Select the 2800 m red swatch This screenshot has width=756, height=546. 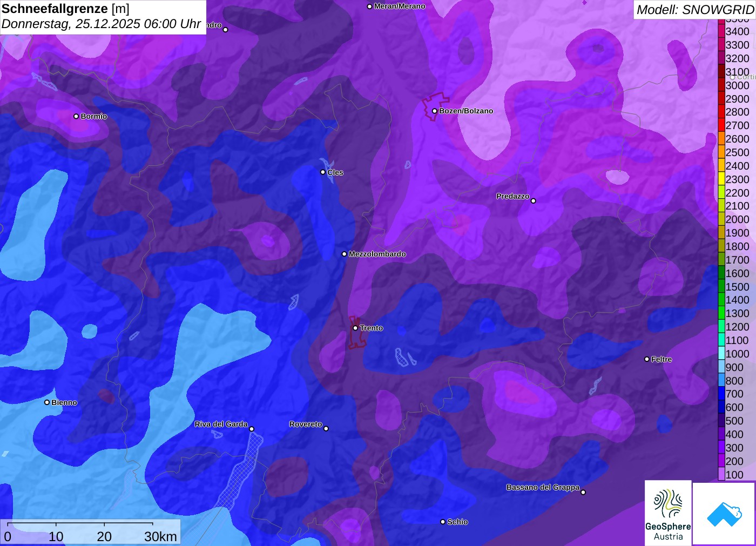[721, 112]
